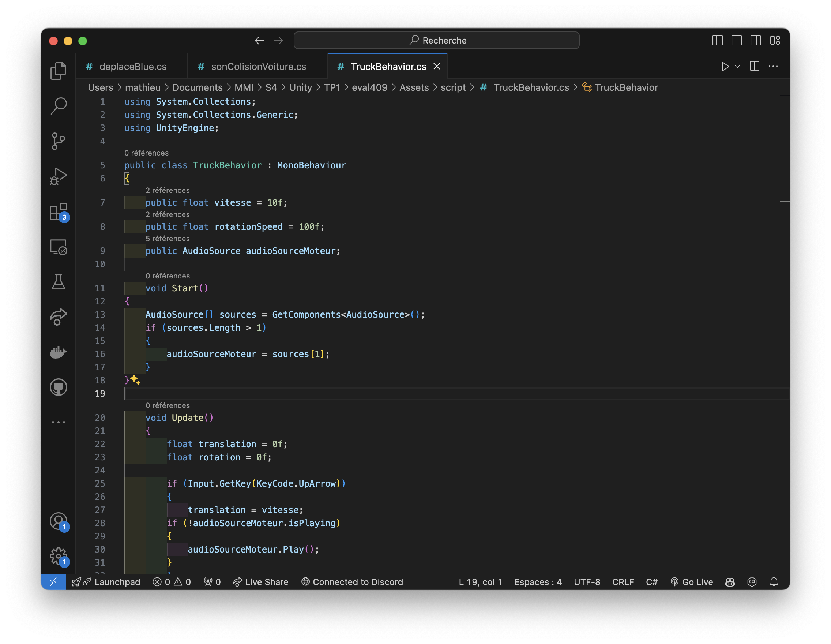Click Connected to Discord status
This screenshot has width=831, height=644.
click(352, 582)
